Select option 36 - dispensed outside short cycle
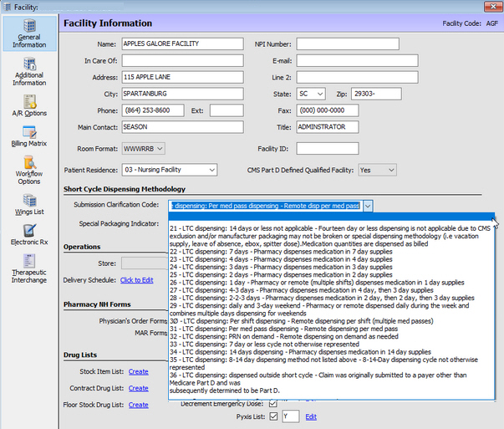 (331, 383)
